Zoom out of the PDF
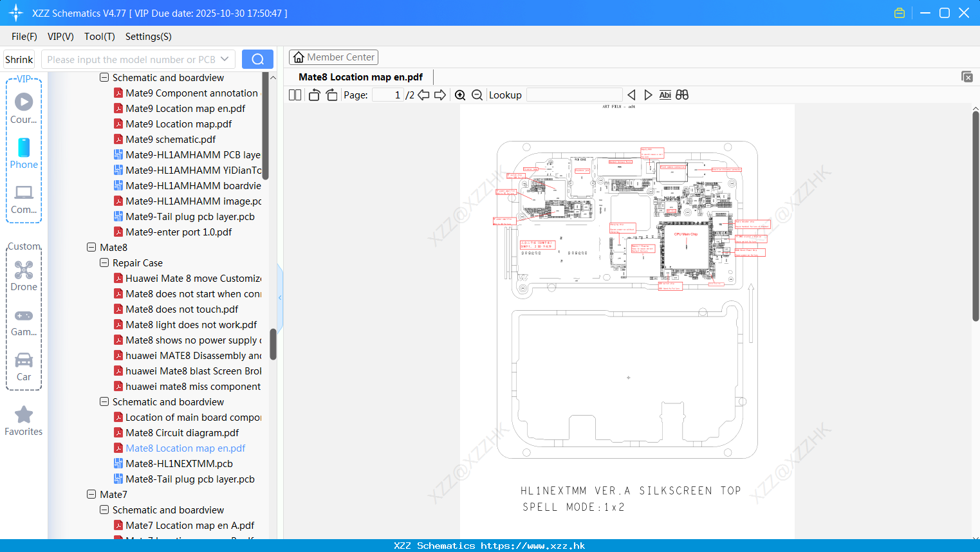This screenshot has height=552, width=980. click(x=477, y=95)
